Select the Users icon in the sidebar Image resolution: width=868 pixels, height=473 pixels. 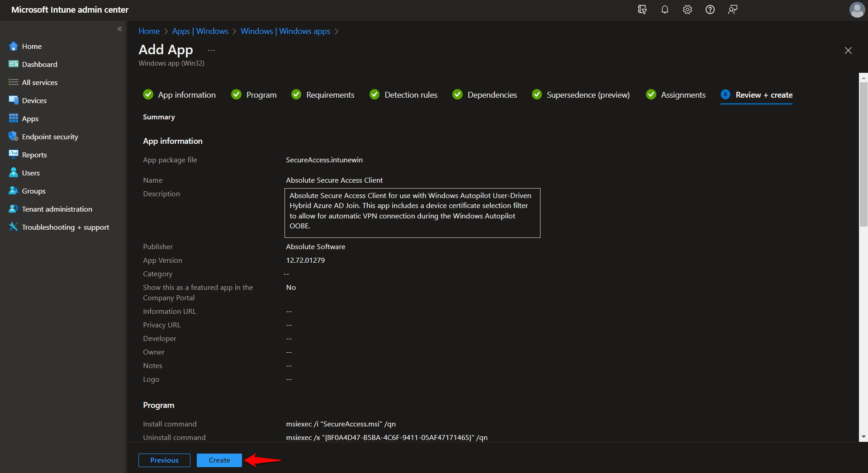tap(13, 172)
